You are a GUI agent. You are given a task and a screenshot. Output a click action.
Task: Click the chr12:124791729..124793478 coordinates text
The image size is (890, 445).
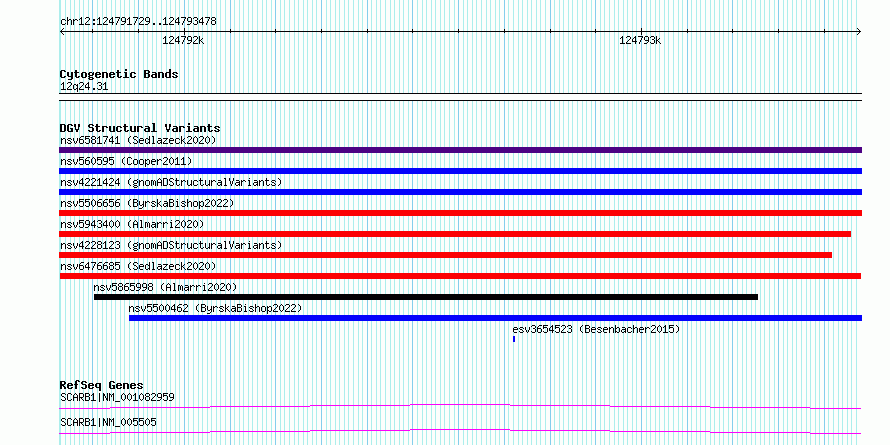pyautogui.click(x=138, y=22)
